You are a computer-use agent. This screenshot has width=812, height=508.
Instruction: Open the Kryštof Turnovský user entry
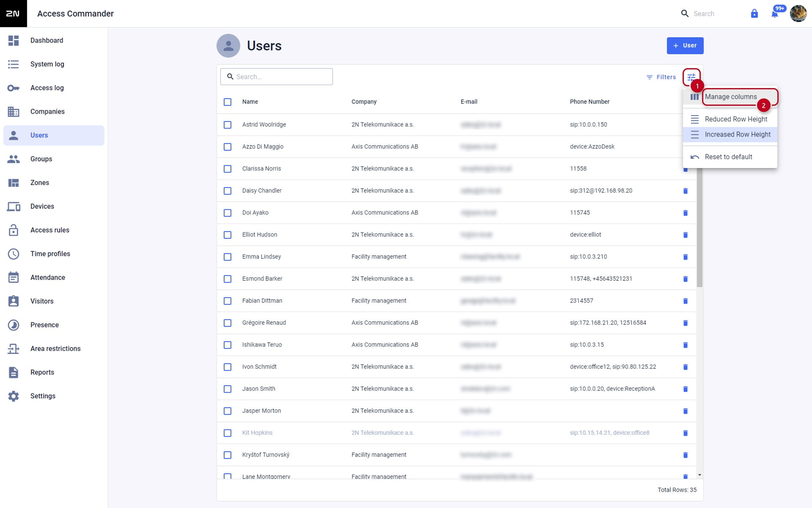coord(266,455)
